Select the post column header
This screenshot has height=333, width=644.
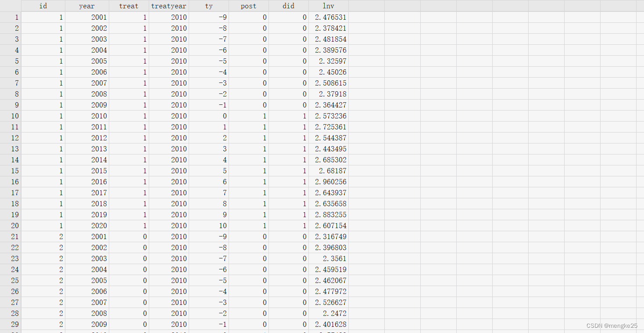pos(249,6)
